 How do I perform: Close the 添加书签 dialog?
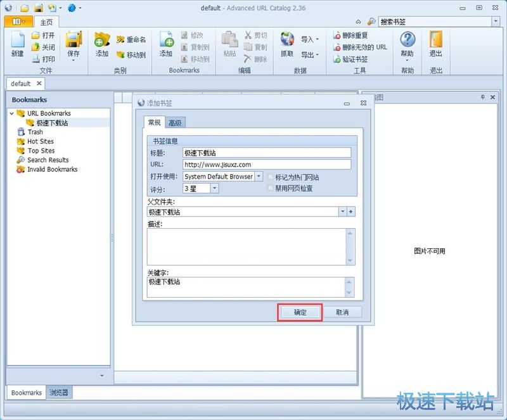(363, 103)
